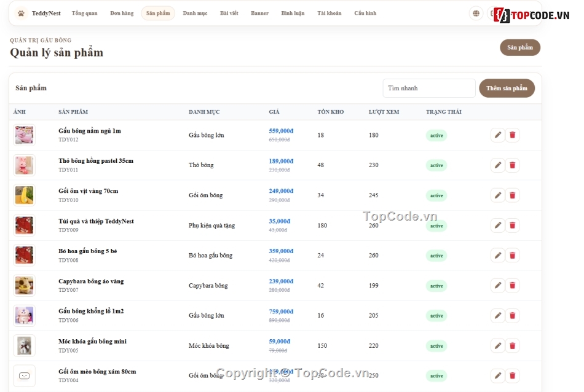Viewport: 584px width, 392px height.
Task: Delete product Túi quà và thiệp TeddyNest
Action: click(513, 225)
